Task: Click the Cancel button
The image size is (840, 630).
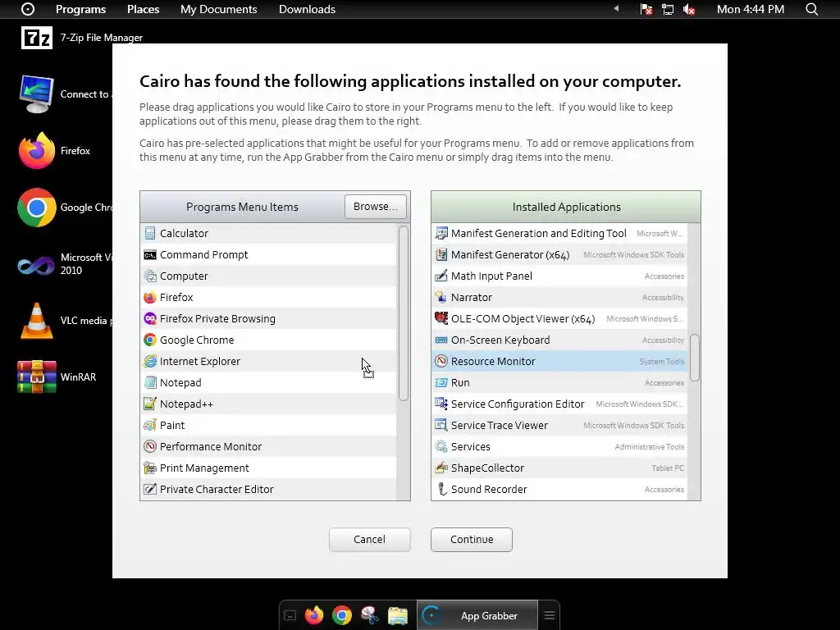Action: click(x=370, y=540)
